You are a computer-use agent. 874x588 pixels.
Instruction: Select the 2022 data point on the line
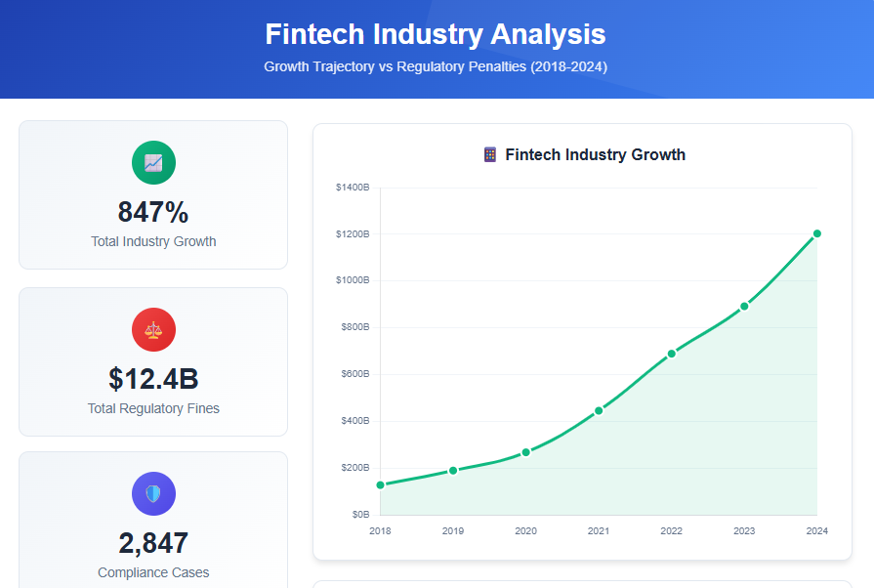pos(671,353)
